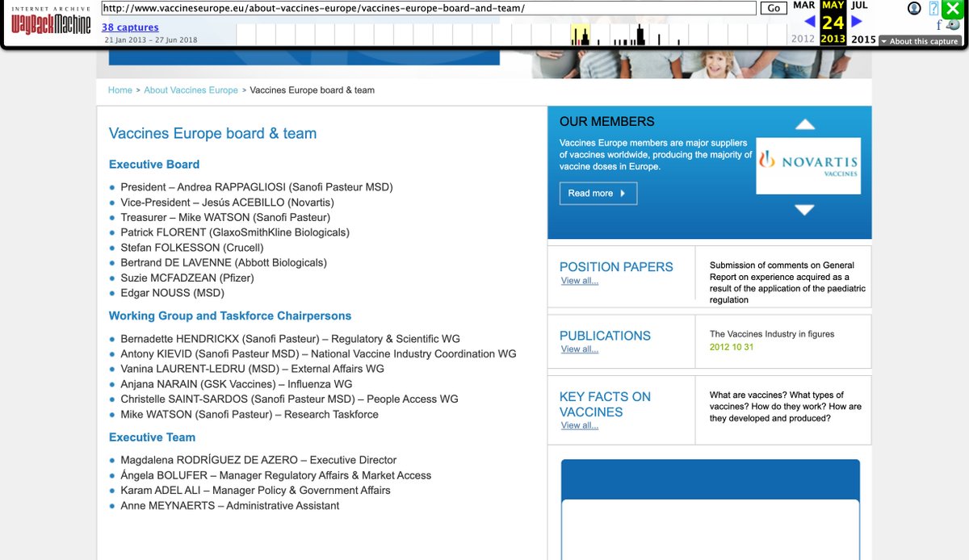Image resolution: width=969 pixels, height=560 pixels.
Task: Click the Go button beside URL field
Action: (x=774, y=8)
